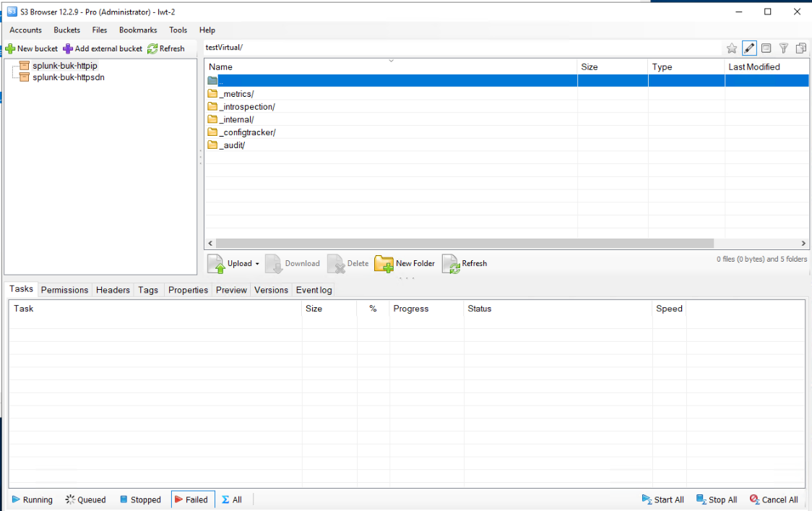Toggle the Queued tasks filter

(86, 499)
